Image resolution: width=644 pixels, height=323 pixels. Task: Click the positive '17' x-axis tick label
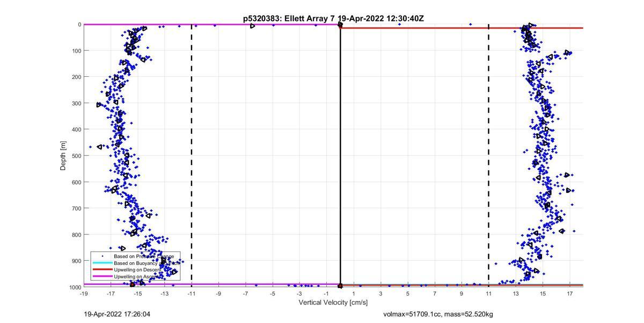click(569, 294)
